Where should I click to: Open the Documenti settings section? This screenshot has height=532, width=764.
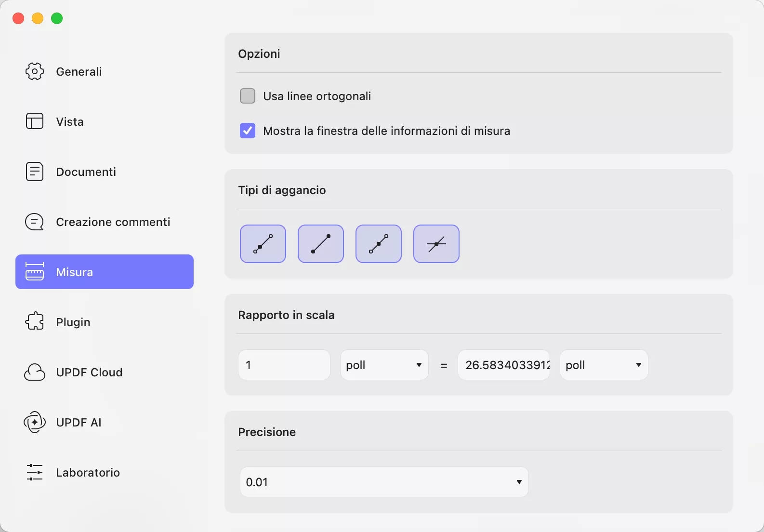(x=86, y=172)
